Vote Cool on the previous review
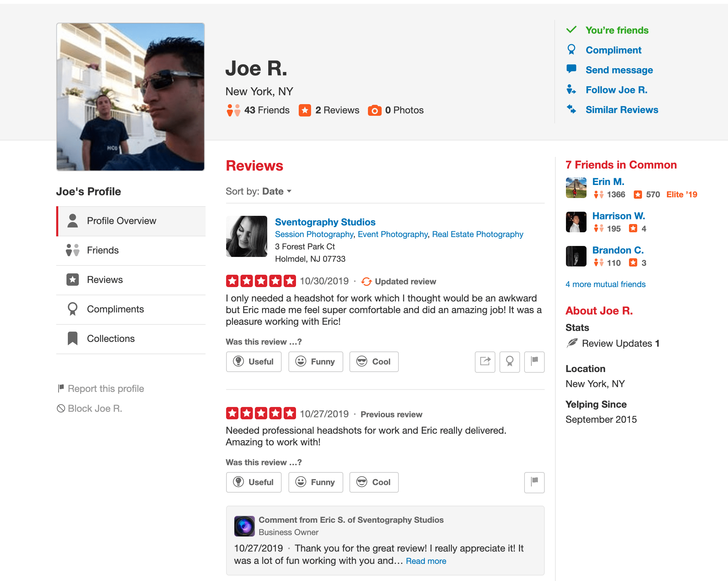 [374, 482]
